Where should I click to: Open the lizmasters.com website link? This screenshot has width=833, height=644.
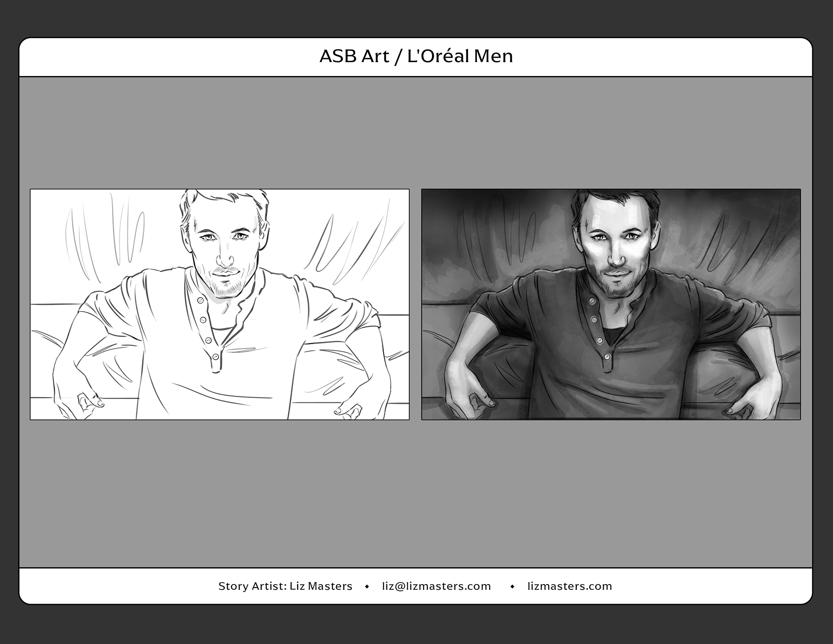click(x=569, y=586)
